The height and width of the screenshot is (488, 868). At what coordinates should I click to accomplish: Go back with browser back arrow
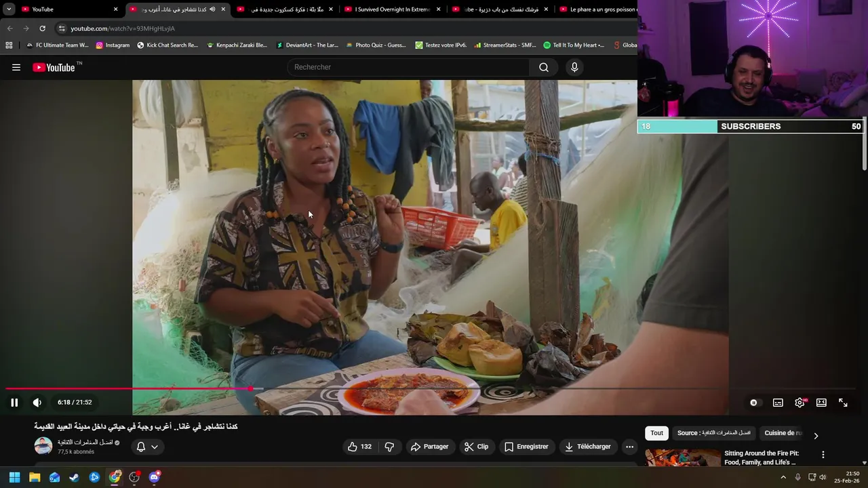[x=9, y=28]
